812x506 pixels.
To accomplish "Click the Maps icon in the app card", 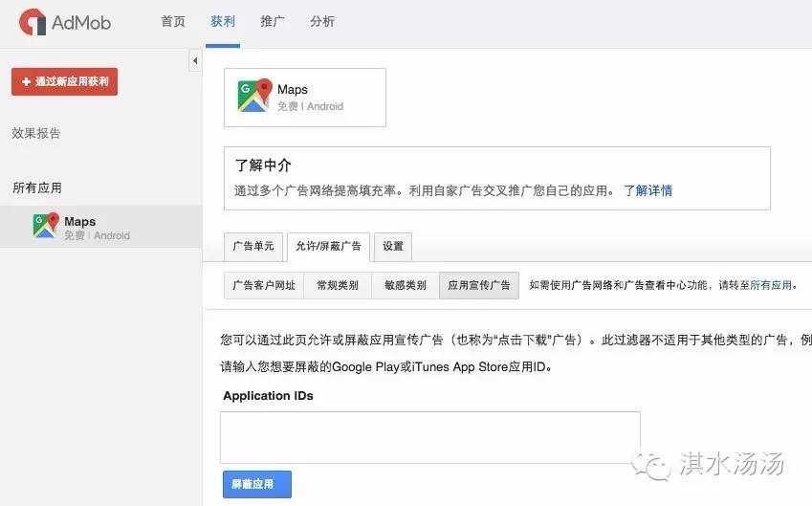I will pos(254,96).
